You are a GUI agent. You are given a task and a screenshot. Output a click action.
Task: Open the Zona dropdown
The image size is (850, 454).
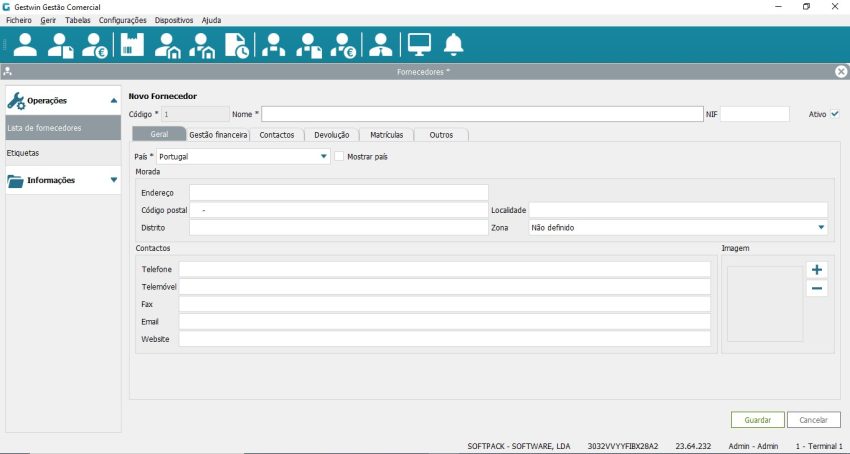tap(820, 228)
